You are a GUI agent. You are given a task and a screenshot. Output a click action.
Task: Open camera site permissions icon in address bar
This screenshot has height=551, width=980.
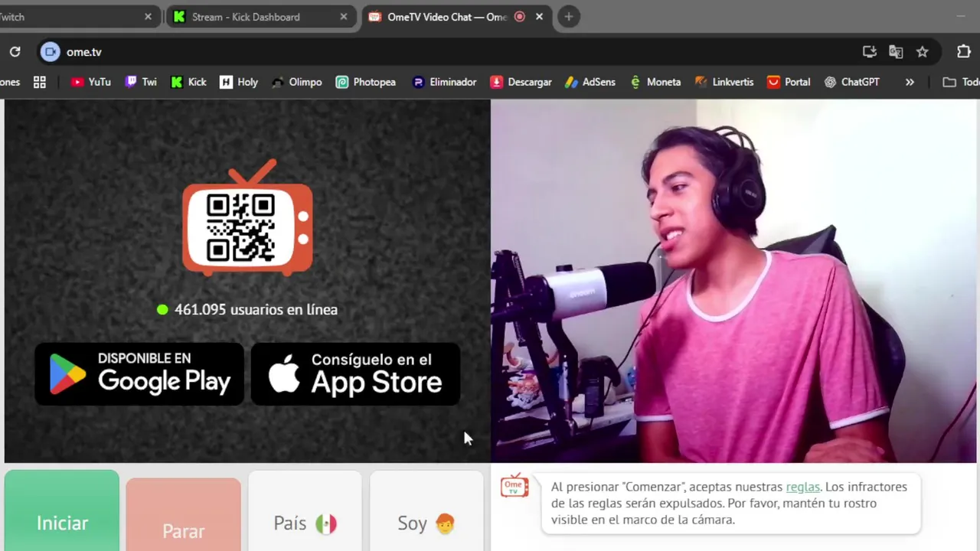pyautogui.click(x=50, y=52)
